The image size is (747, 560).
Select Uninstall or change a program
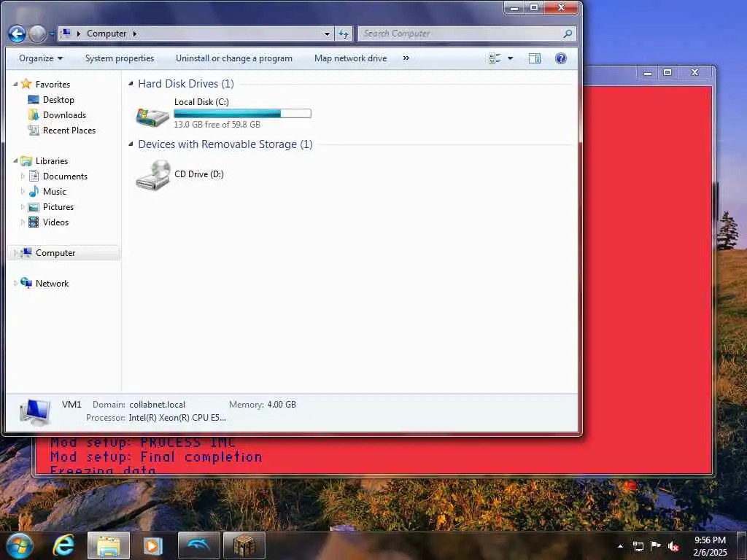[234, 58]
